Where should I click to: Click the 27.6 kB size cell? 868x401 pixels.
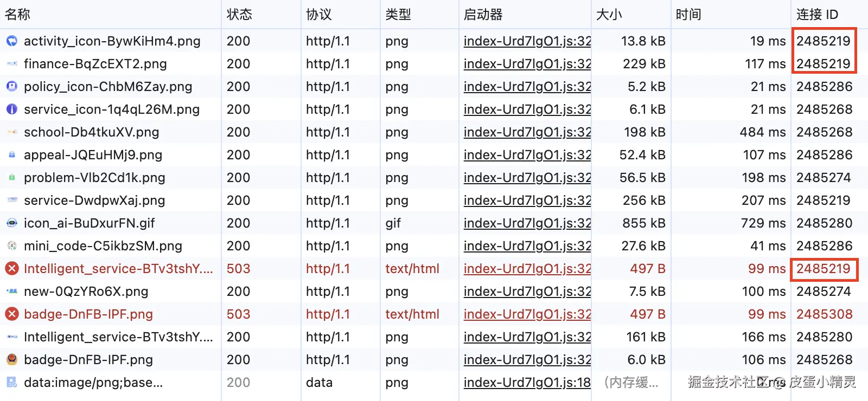(643, 246)
